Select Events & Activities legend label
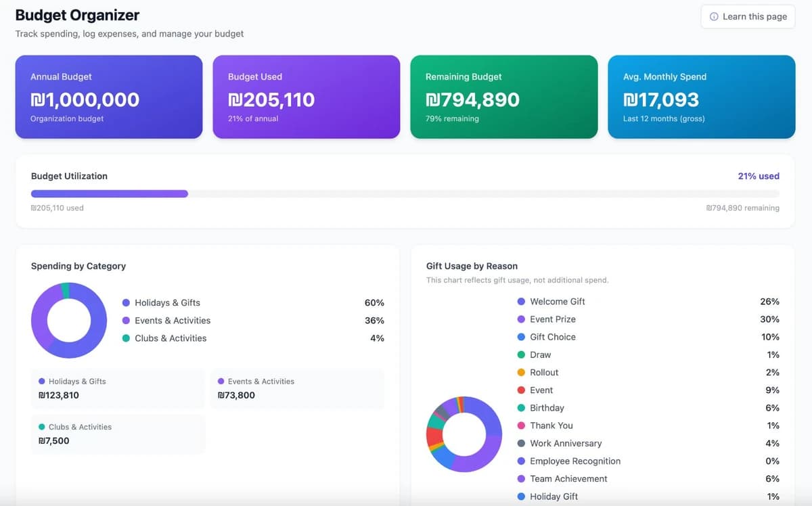This screenshot has width=812, height=506. tap(173, 320)
